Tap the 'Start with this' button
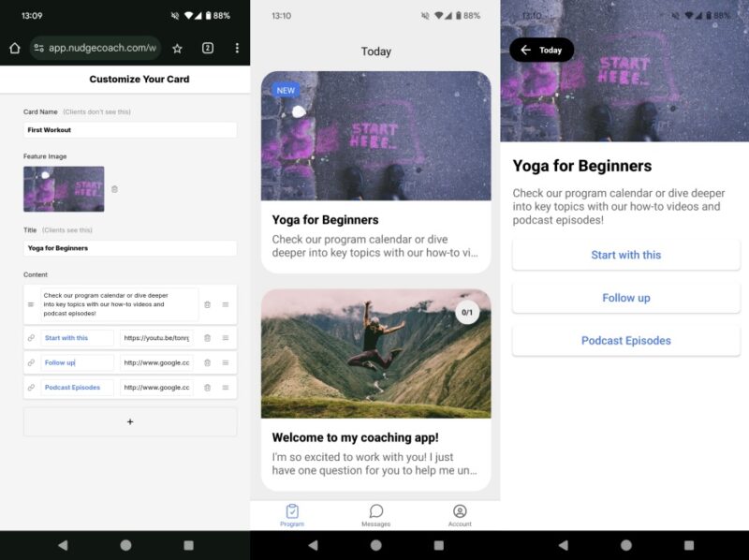 coord(625,255)
